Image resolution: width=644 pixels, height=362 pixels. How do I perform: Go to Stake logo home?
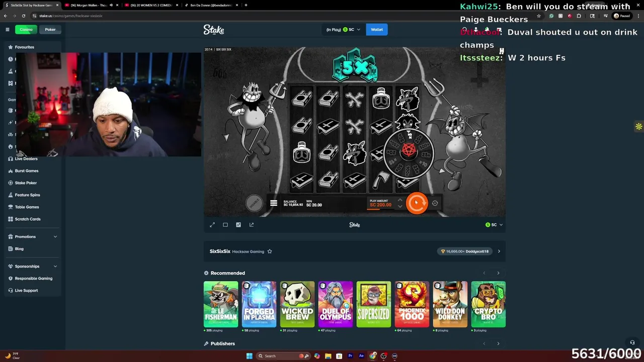point(214,30)
